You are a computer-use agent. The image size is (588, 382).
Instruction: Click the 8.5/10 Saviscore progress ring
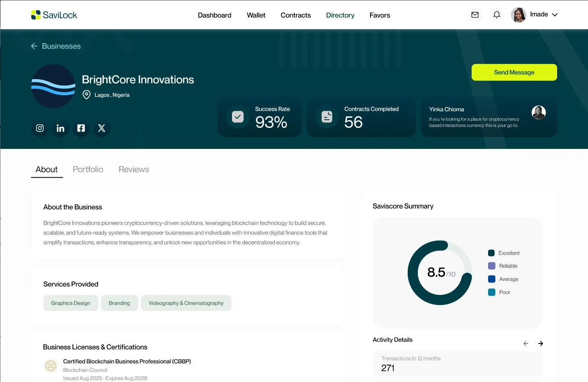(x=440, y=272)
